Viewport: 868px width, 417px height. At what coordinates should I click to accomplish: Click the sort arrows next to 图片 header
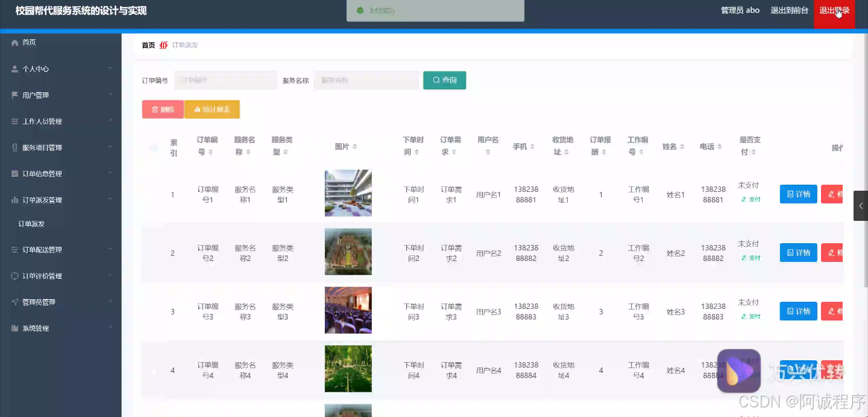[x=354, y=147]
